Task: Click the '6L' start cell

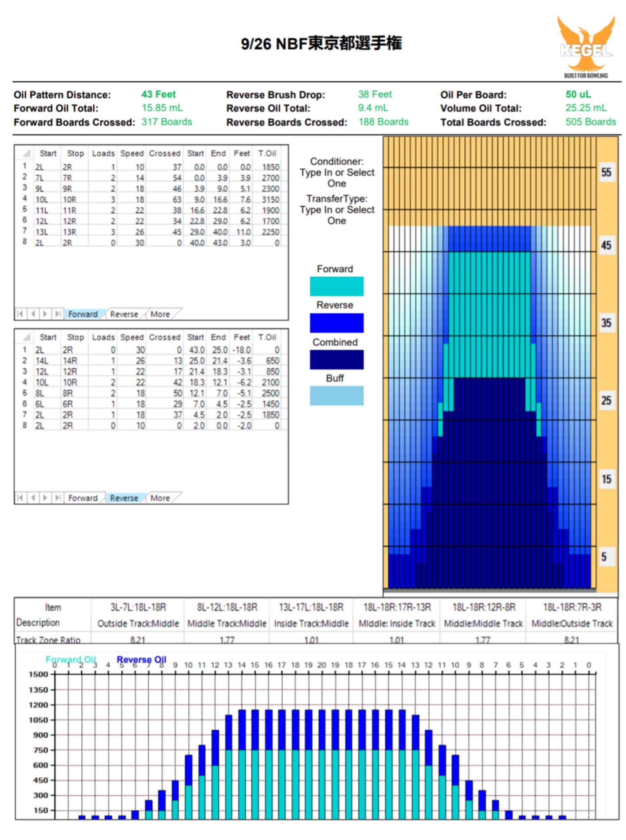Action: 47,404
